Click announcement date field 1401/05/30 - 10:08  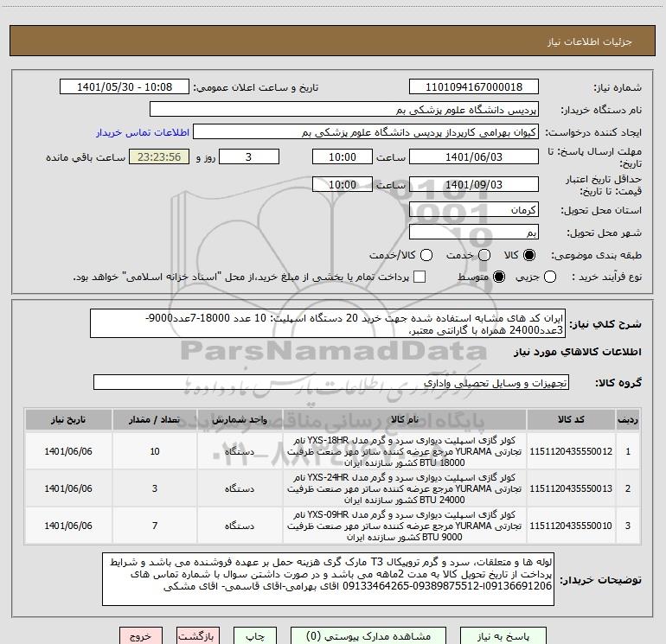pyautogui.click(x=125, y=87)
